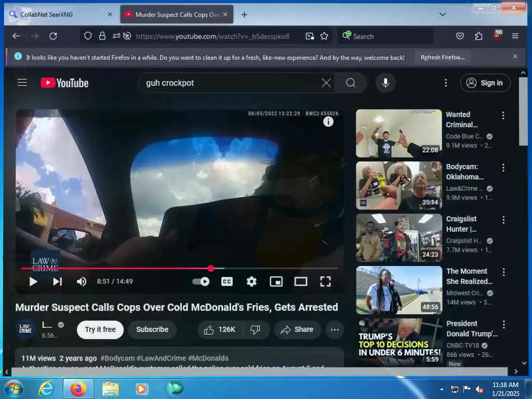Click the #Bodycam hashtag
Image resolution: width=532 pixels, height=399 pixels.
[x=117, y=358]
